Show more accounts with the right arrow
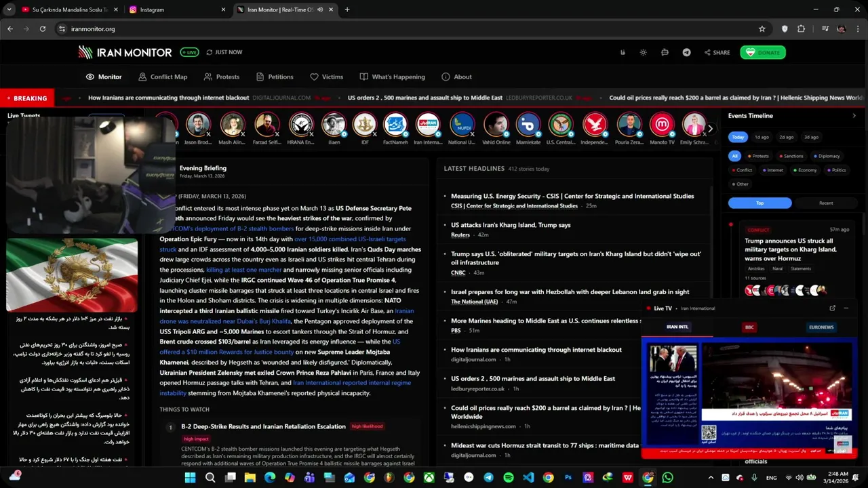This screenshot has width=868, height=488. [710, 128]
